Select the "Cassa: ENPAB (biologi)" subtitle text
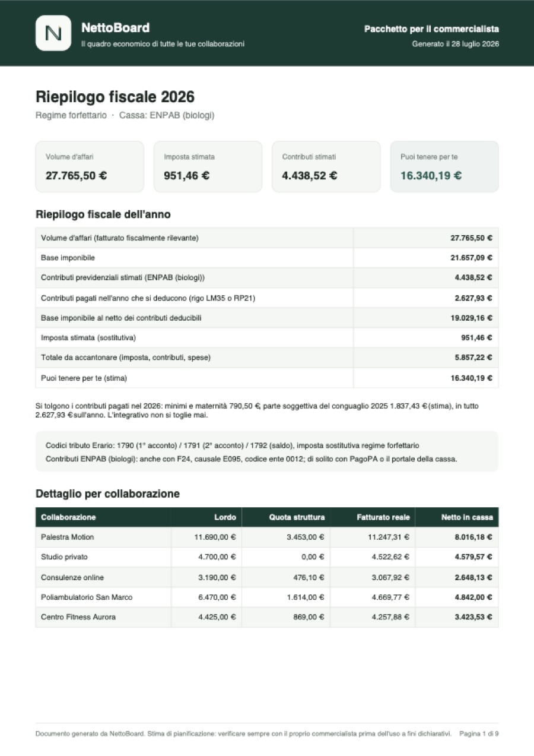This screenshot has width=534, height=756. (x=167, y=115)
